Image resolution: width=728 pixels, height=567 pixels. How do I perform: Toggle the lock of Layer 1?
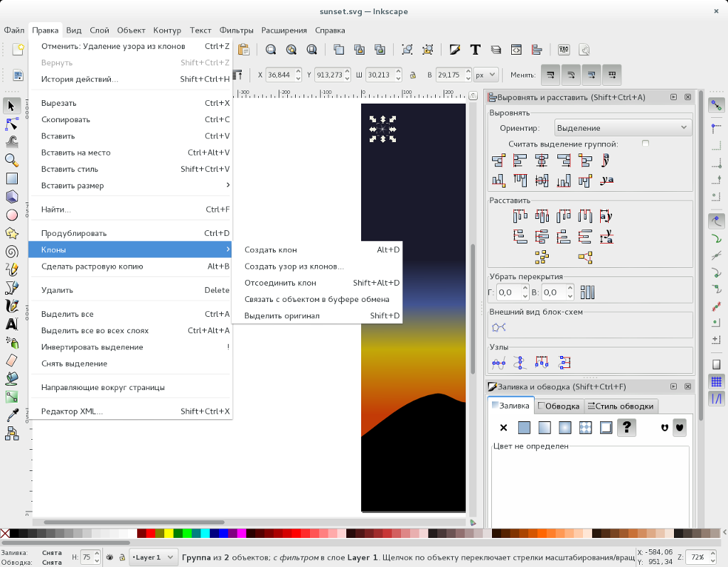(x=122, y=557)
